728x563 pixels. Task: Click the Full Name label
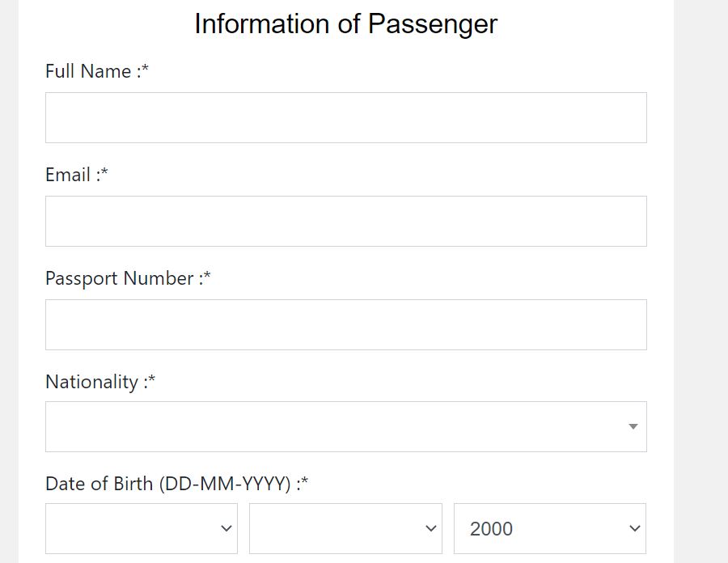tap(96, 71)
